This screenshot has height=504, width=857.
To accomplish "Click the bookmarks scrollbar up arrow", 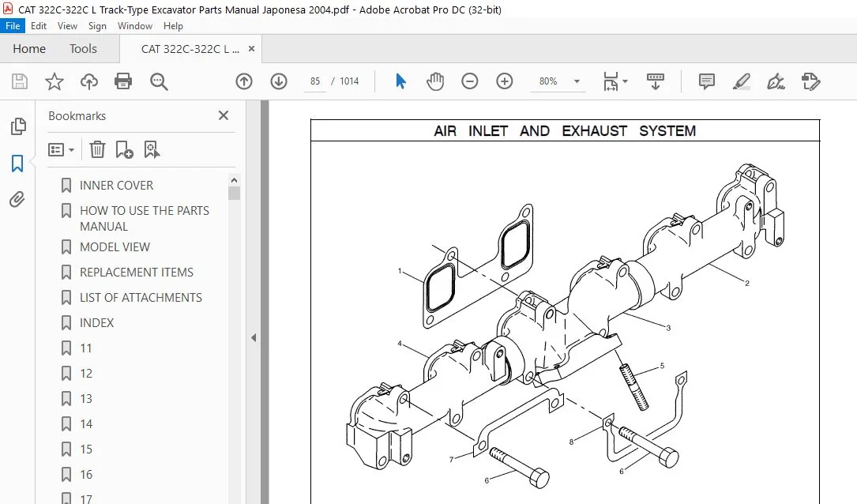I will click(234, 180).
